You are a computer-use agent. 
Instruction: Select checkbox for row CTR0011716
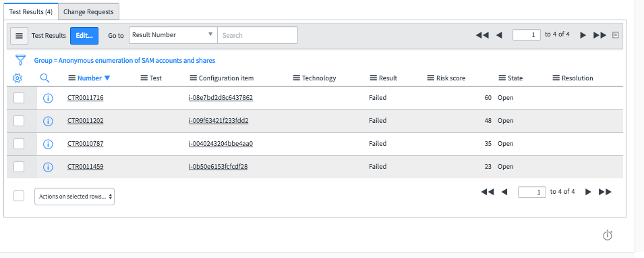19,98
